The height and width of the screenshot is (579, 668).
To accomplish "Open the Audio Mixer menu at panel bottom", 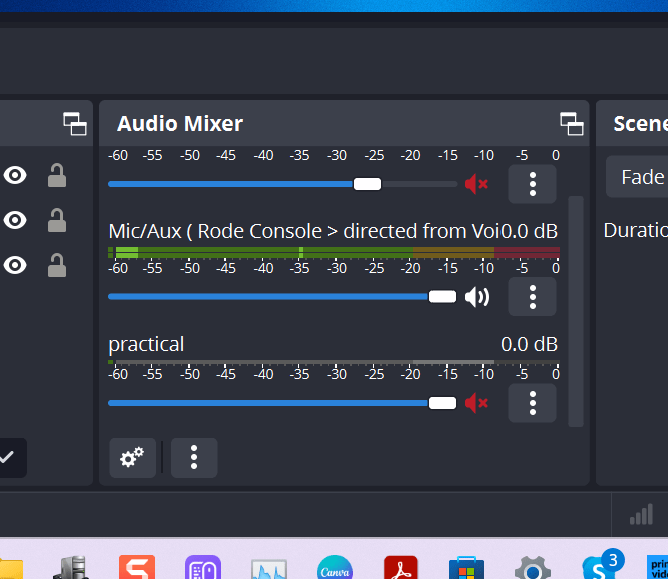I will 194,458.
